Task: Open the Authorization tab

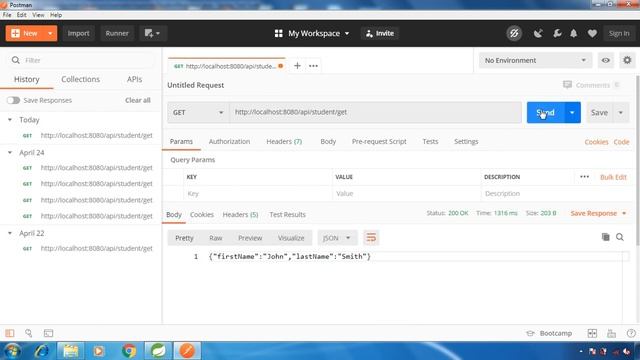Action: tap(229, 141)
